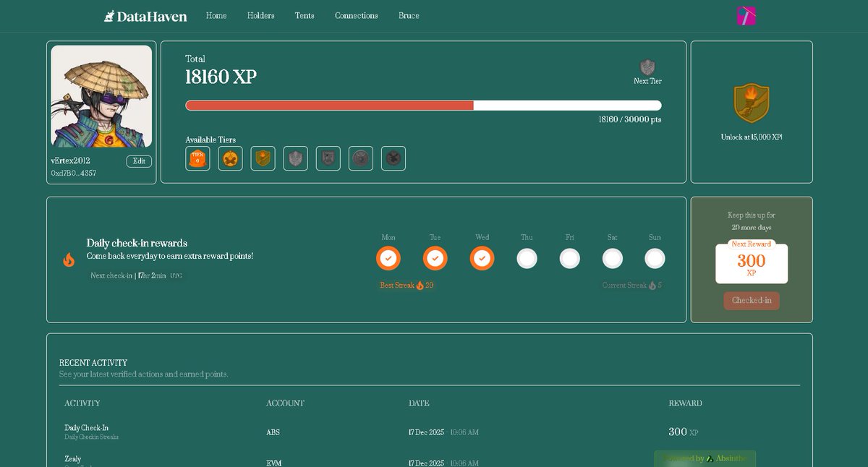The image size is (868, 467).
Task: Click the Checked-in button
Action: coord(752,301)
